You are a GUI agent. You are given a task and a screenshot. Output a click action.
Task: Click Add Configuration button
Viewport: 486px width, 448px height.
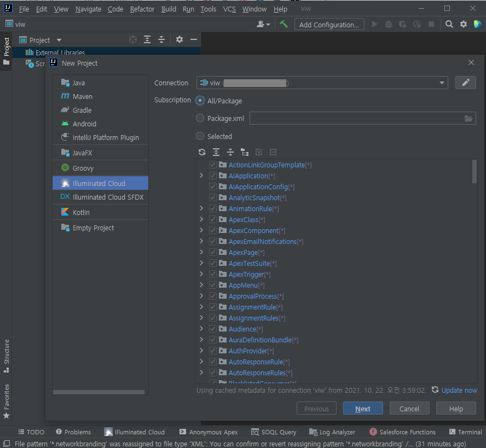coord(329,25)
